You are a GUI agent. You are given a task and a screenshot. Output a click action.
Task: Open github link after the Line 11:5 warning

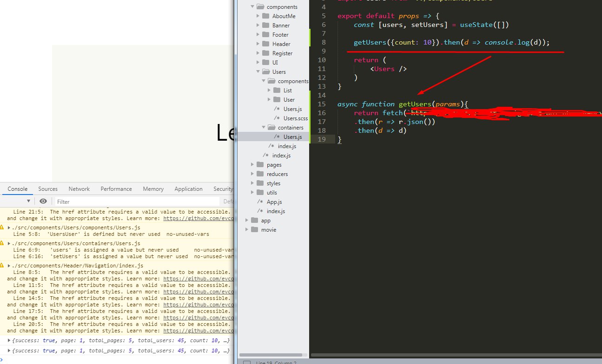click(198, 292)
